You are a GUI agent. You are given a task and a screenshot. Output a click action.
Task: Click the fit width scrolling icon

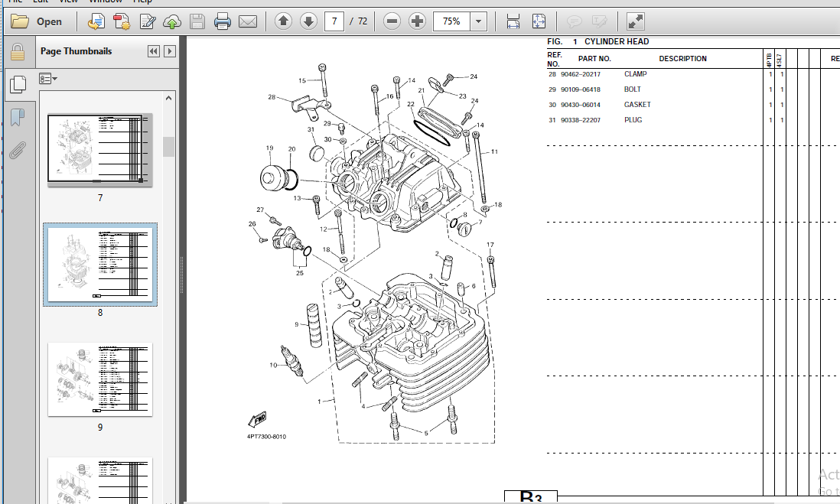(513, 21)
